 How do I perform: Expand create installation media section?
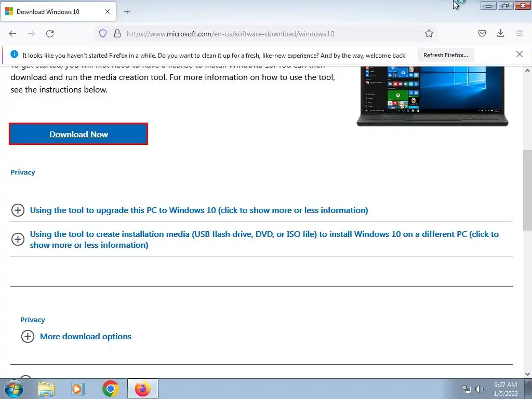(x=264, y=240)
